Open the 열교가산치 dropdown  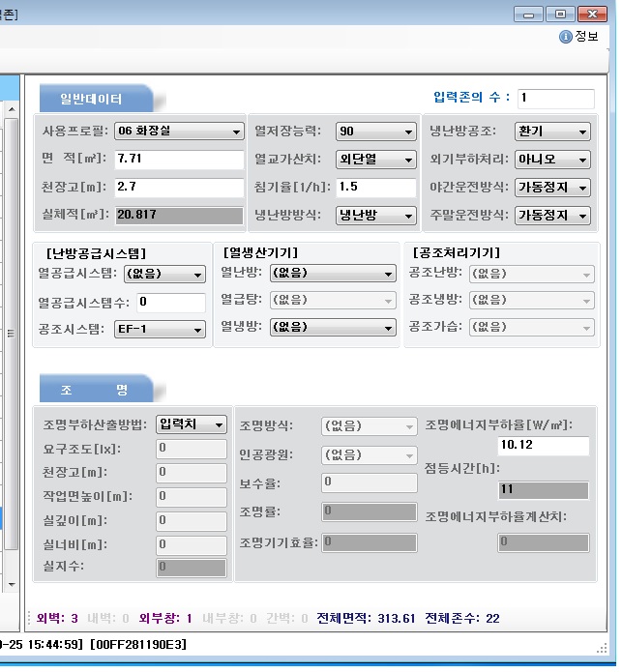click(x=375, y=160)
